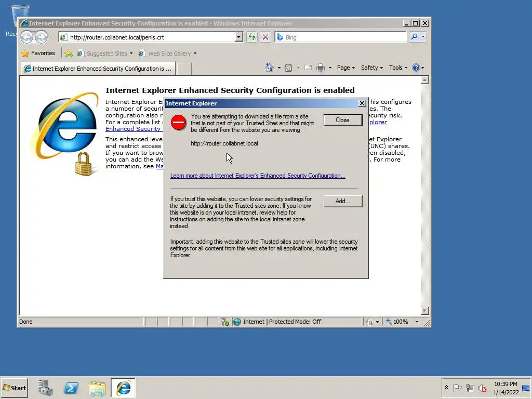Click the http://router.collabnet.local text in dialog
532x399 pixels.
(x=224, y=143)
